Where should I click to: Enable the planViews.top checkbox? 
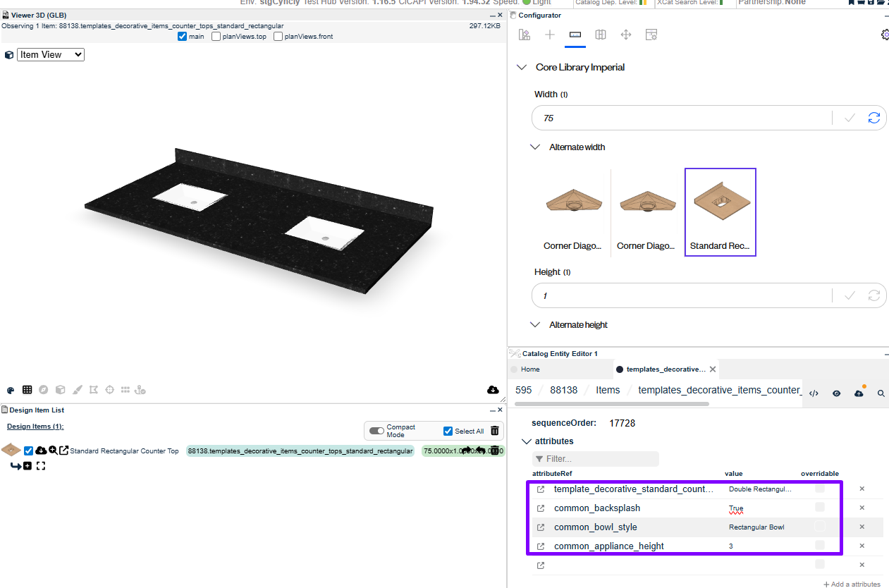point(216,37)
